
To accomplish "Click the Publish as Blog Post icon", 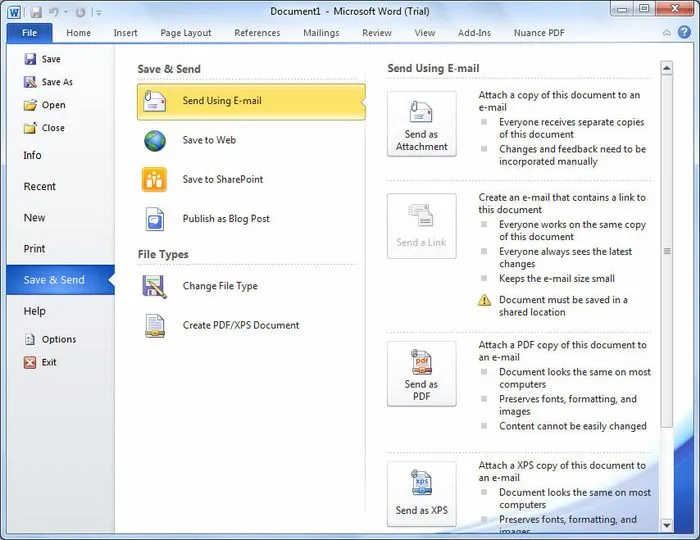I will [155, 219].
